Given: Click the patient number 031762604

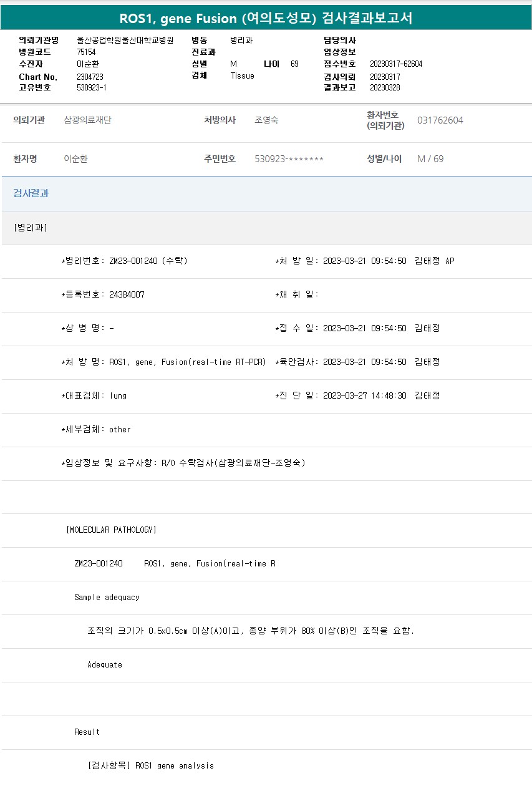Looking at the screenshot, I should 440,120.
